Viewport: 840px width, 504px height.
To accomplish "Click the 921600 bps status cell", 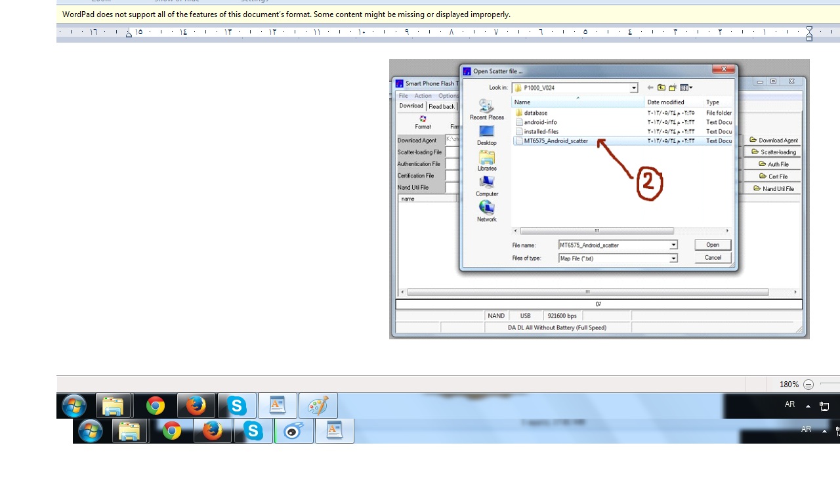I will point(562,316).
